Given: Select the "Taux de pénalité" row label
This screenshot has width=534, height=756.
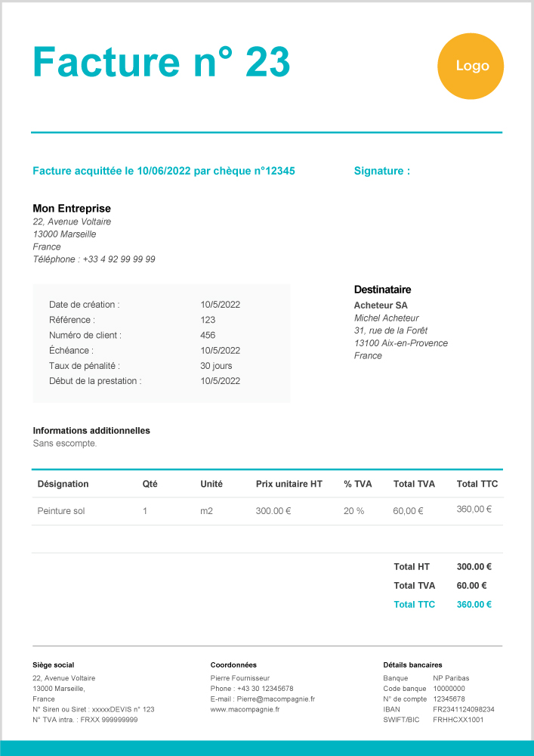Looking at the screenshot, I should [85, 366].
